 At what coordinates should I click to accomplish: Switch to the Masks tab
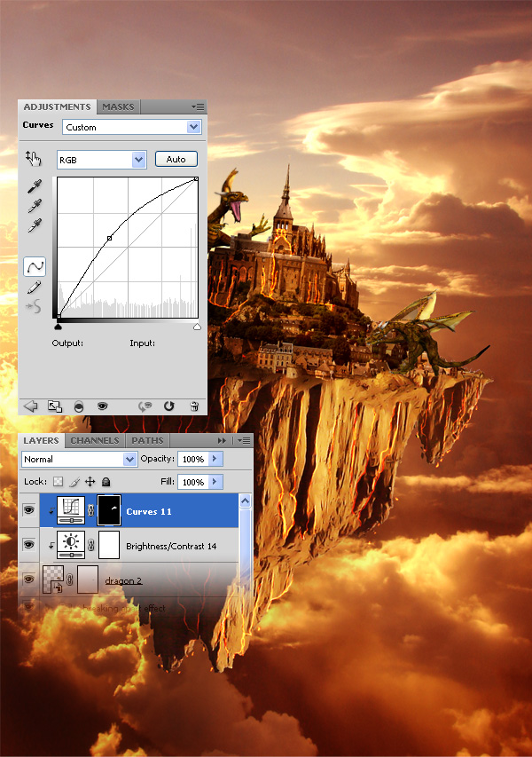118,106
